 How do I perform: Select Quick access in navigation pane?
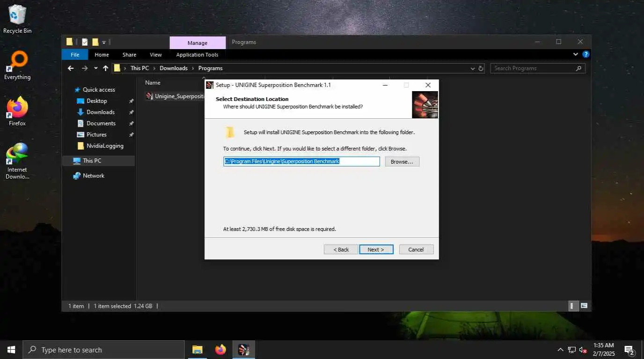pos(98,90)
